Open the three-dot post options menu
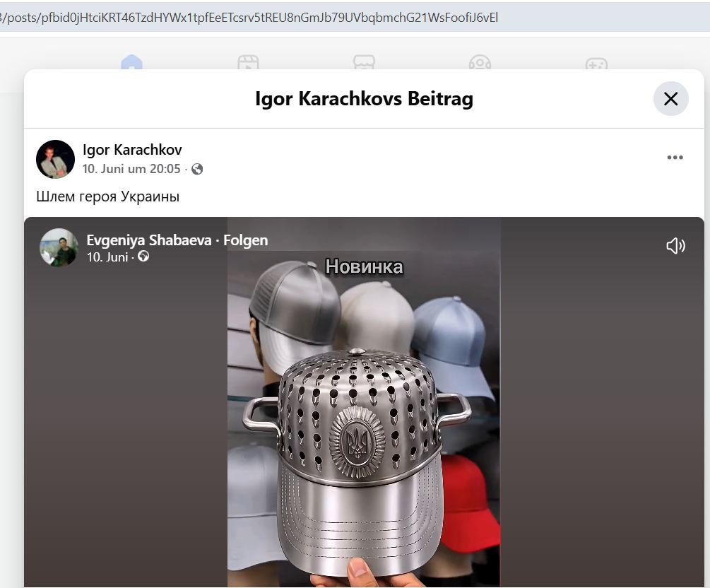 click(x=675, y=157)
